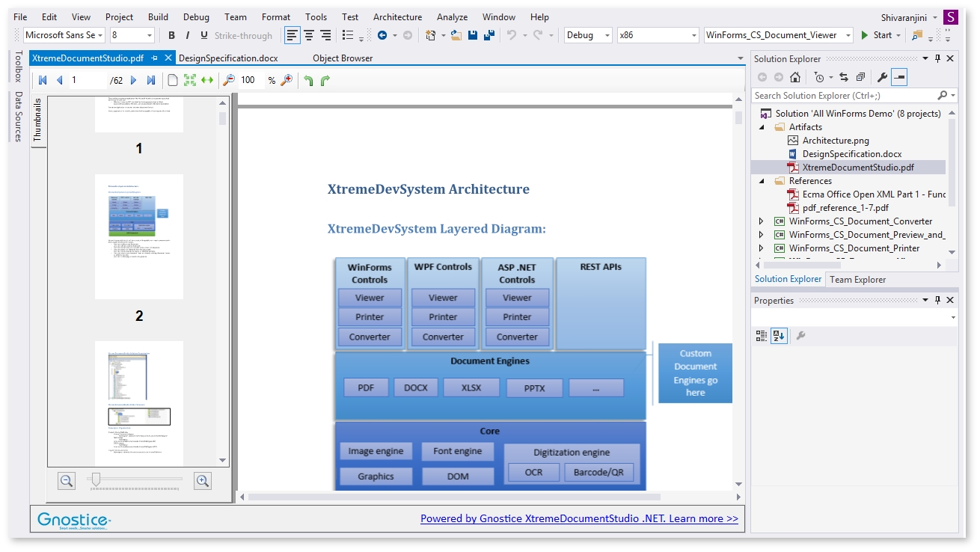Screen dimensions: 980x552
Task: Open the Debug menu
Action: pyautogui.click(x=196, y=16)
